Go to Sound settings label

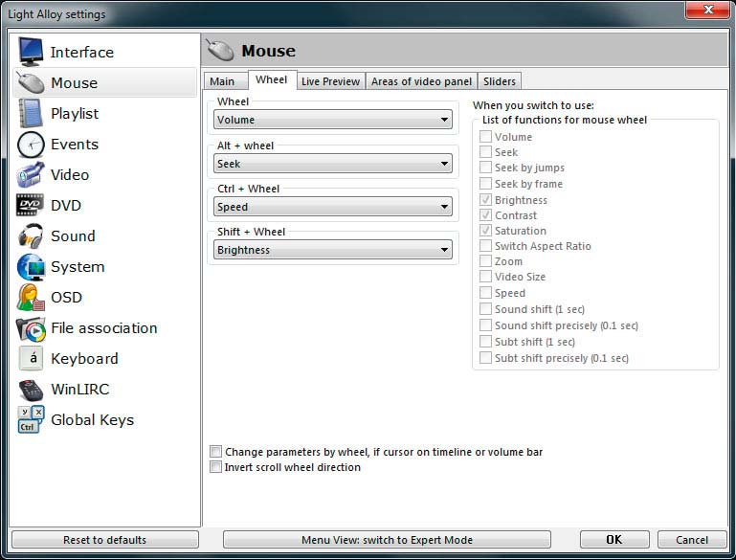(73, 235)
